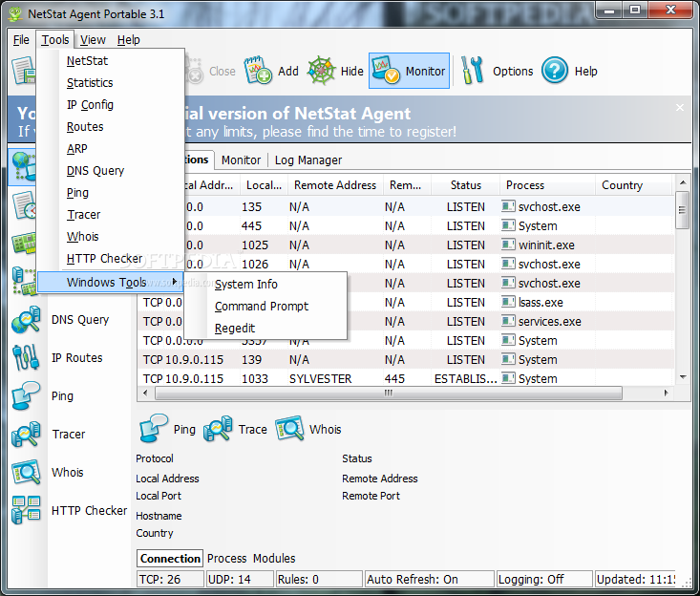Click the HTTP Checker sidebar icon
700x596 pixels.
click(x=26, y=510)
